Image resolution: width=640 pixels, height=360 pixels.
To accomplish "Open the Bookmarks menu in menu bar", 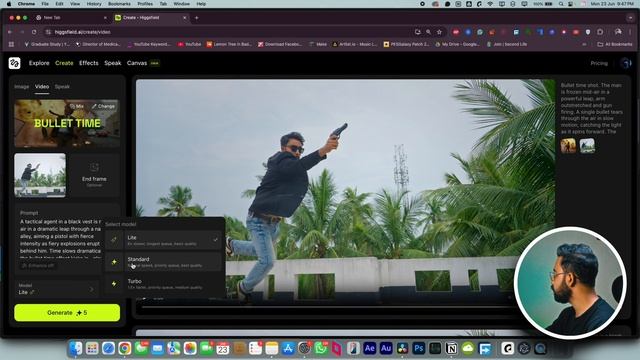I will pyautogui.click(x=119, y=4).
